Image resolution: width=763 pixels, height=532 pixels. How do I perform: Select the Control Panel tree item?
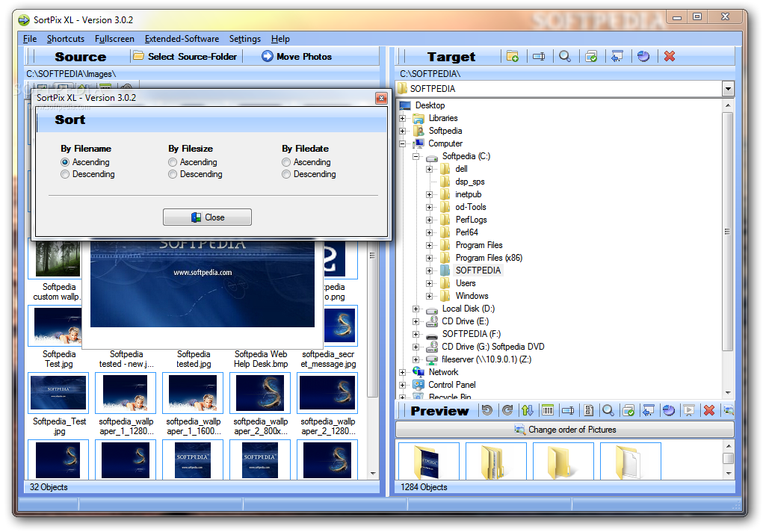coord(451,385)
